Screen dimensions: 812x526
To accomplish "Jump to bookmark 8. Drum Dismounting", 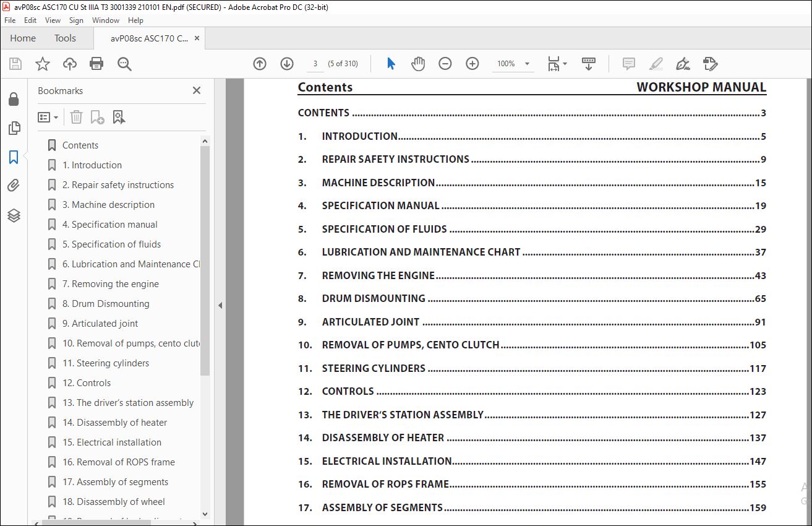I will click(106, 304).
